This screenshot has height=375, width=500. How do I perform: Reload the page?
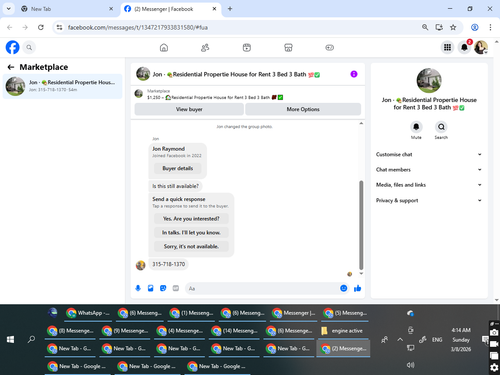point(41,27)
